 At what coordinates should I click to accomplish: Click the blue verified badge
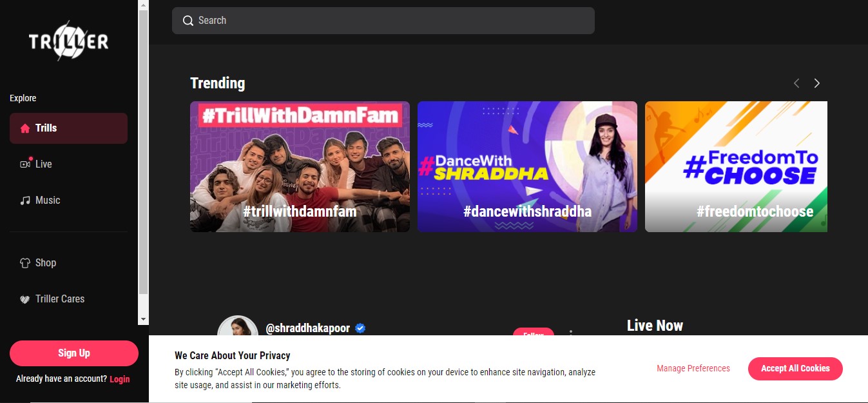coord(360,328)
